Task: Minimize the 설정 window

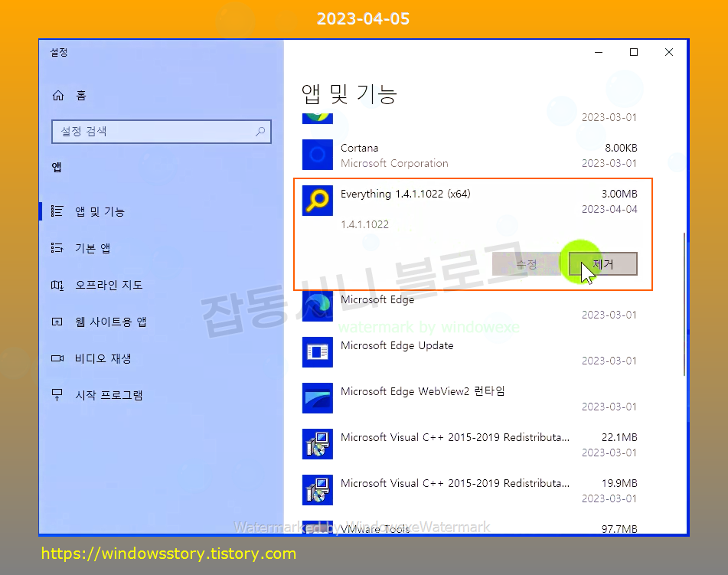Action: point(599,52)
